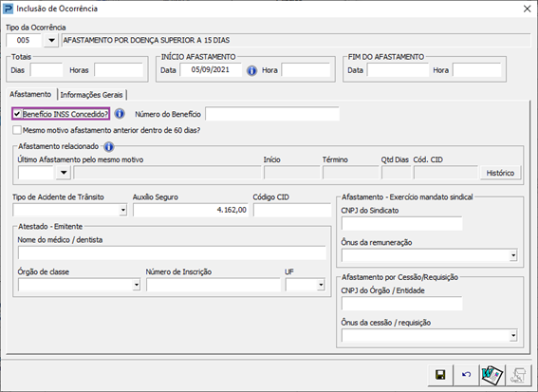The image size is (538, 392).
Task: Click the Histórico button
Action: pyautogui.click(x=500, y=173)
